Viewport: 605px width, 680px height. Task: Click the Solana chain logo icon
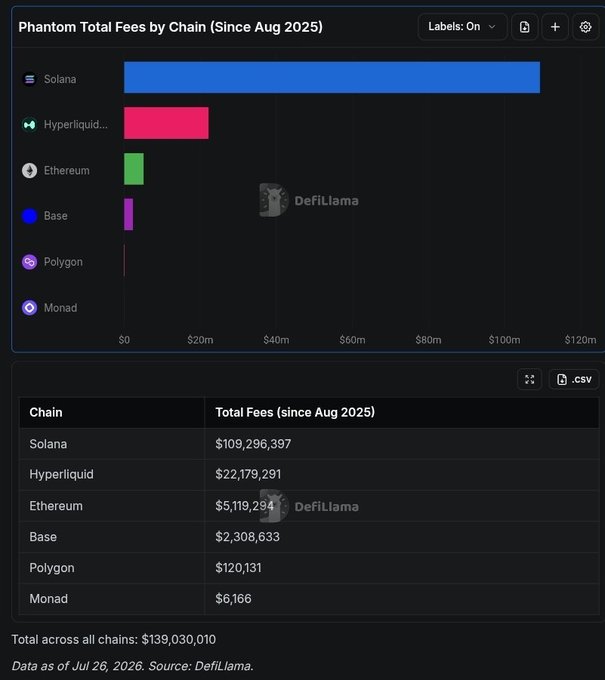tap(29, 79)
